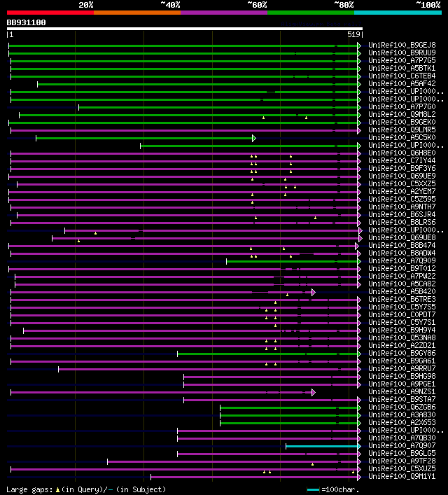The image size is (448, 495).
Task: Click the cyan A7Q907 alignment bar
Action: pyautogui.click(x=321, y=447)
